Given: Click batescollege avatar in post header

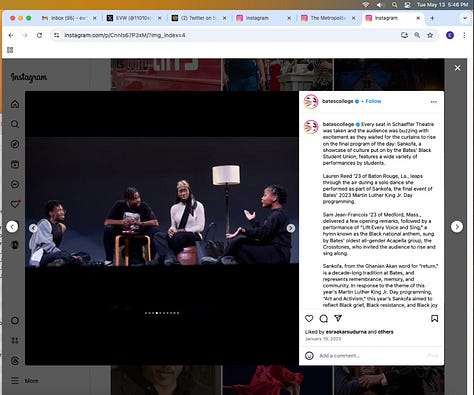Looking at the screenshot, I should (x=311, y=102).
